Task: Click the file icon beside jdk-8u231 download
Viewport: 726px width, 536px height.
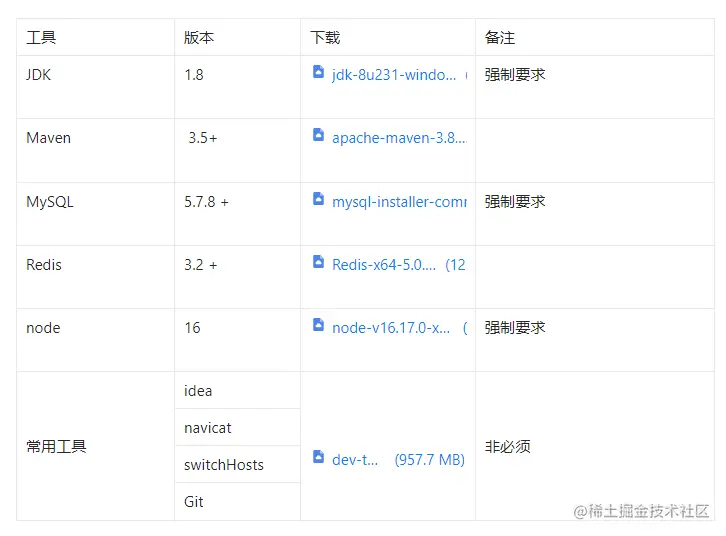Action: click(318, 72)
